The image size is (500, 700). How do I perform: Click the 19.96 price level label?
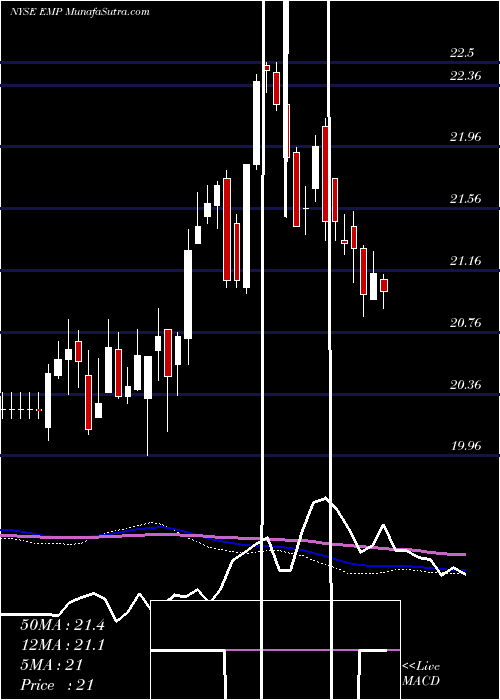click(466, 446)
